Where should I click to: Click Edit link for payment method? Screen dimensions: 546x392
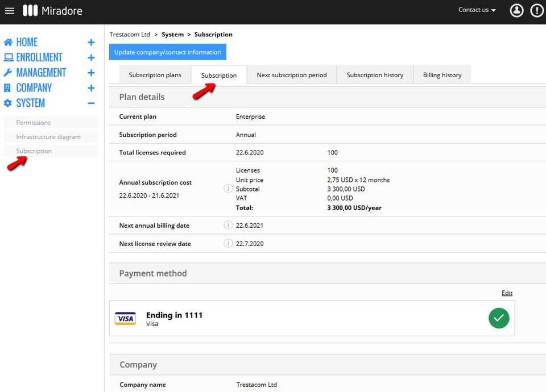coord(507,293)
